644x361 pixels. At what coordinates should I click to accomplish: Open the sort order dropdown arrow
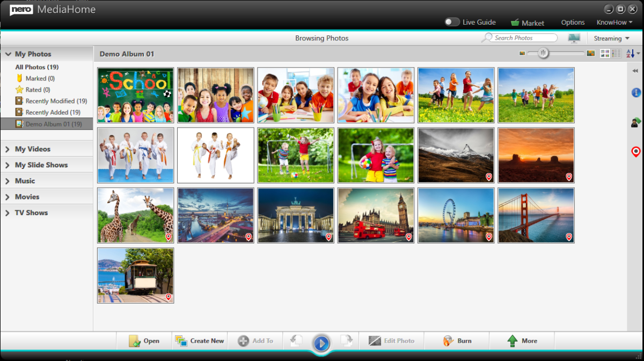(x=638, y=54)
